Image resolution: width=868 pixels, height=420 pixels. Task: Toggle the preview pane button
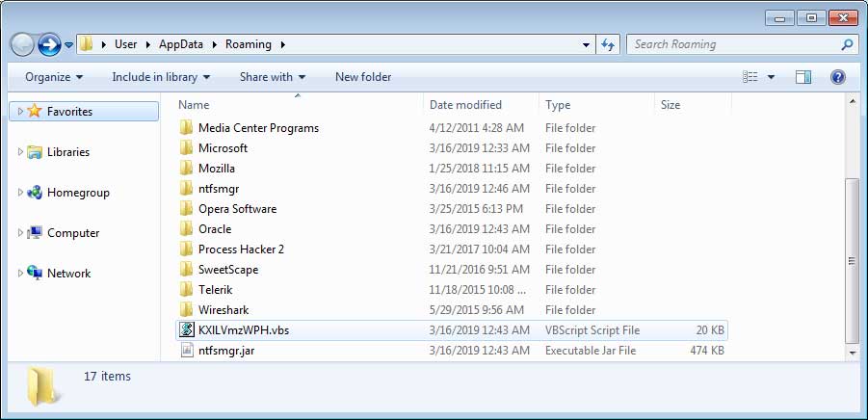pos(803,77)
